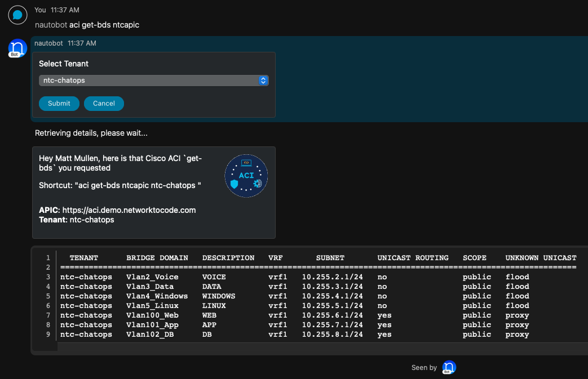Click the Cisco ACI logo in the card
Image resolution: width=588 pixels, height=379 pixels.
point(246,176)
